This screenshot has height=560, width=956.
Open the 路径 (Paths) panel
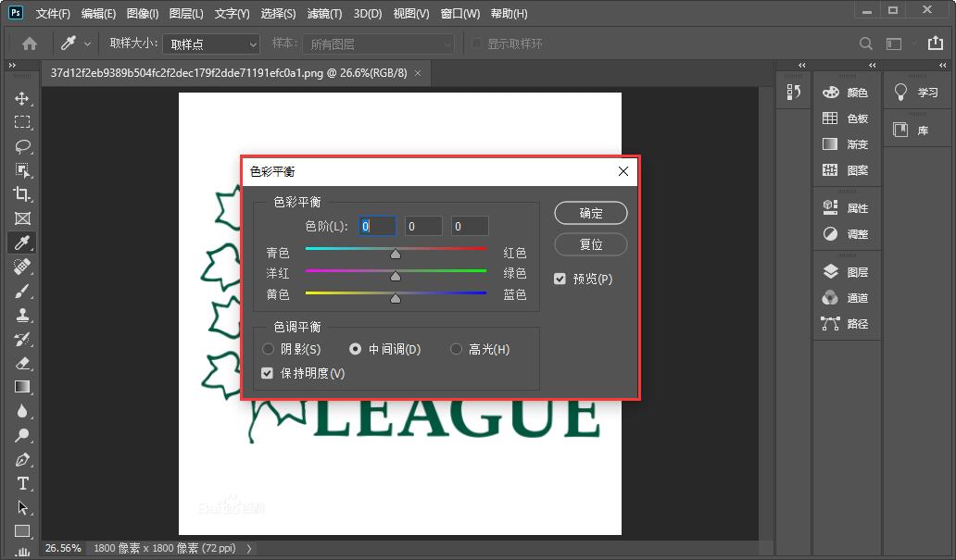click(846, 324)
